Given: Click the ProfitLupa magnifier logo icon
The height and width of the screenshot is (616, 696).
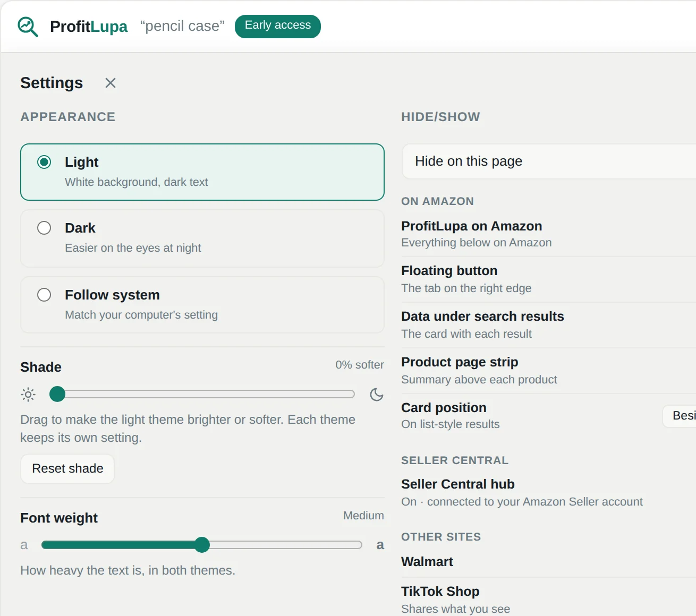Looking at the screenshot, I should coord(28,27).
